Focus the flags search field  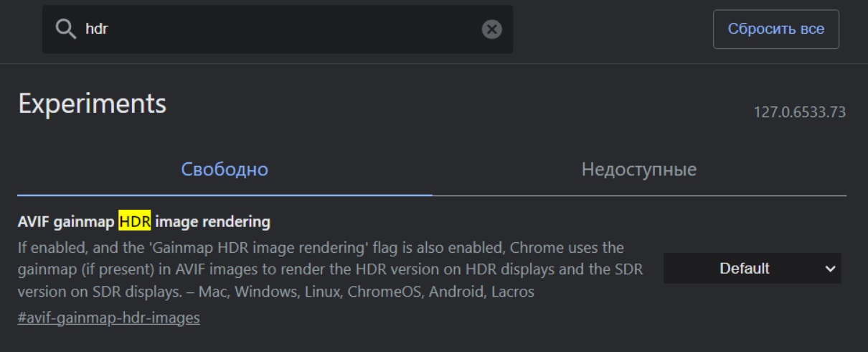pyautogui.click(x=287, y=29)
